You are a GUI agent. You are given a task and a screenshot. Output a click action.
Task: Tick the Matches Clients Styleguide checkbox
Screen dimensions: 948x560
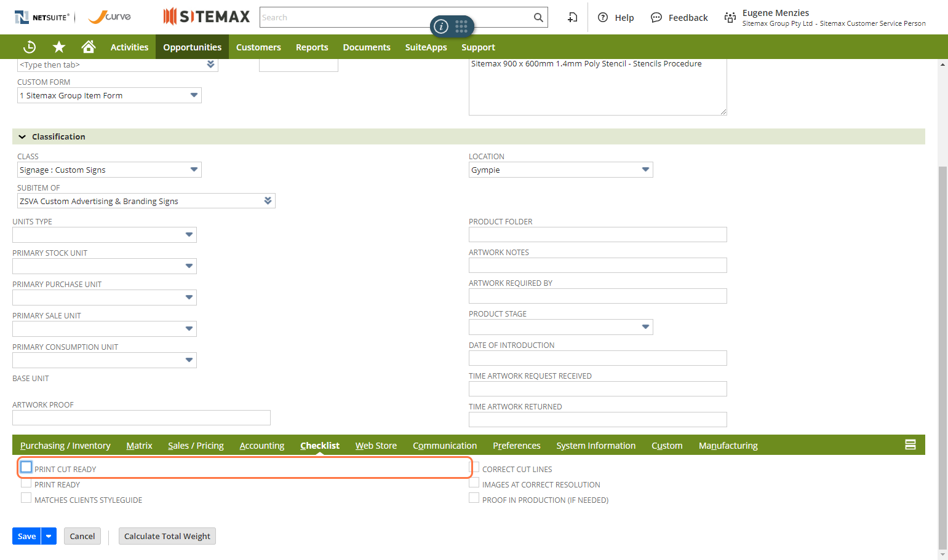pyautogui.click(x=26, y=499)
